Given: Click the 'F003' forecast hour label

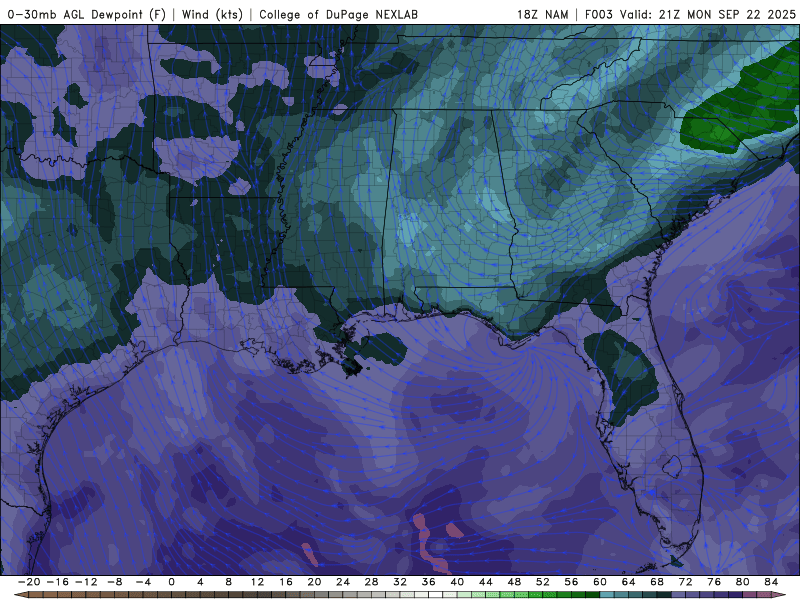Looking at the screenshot, I should (x=598, y=14).
